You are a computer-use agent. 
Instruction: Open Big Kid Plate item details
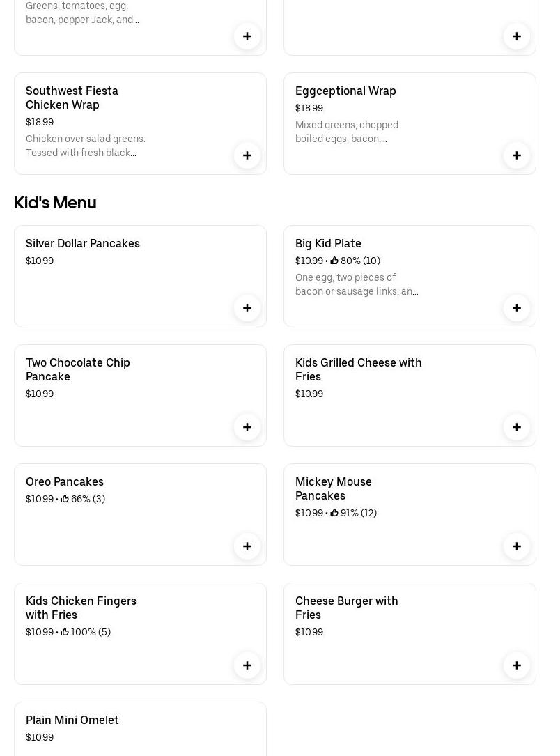328,243
